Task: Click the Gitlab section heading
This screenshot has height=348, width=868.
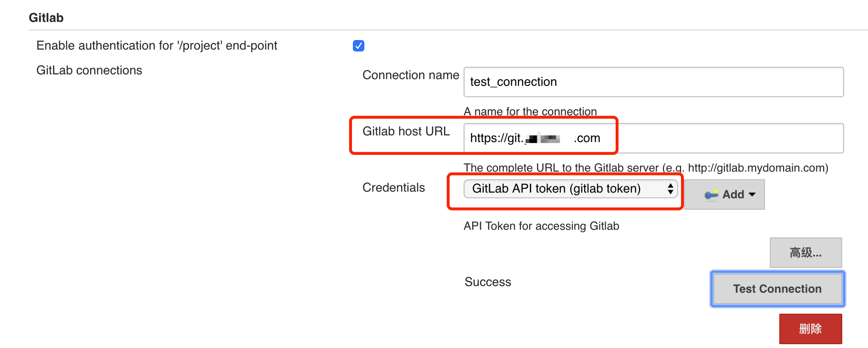Action: click(x=46, y=18)
